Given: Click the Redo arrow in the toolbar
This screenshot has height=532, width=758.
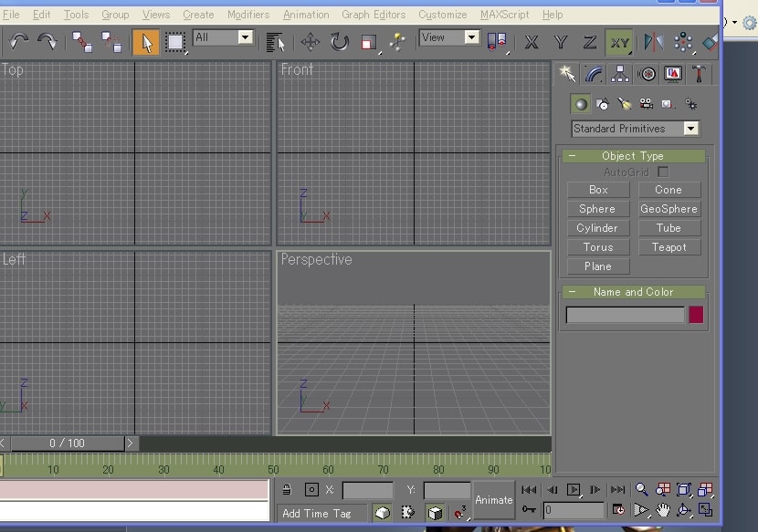Looking at the screenshot, I should pyautogui.click(x=47, y=42).
